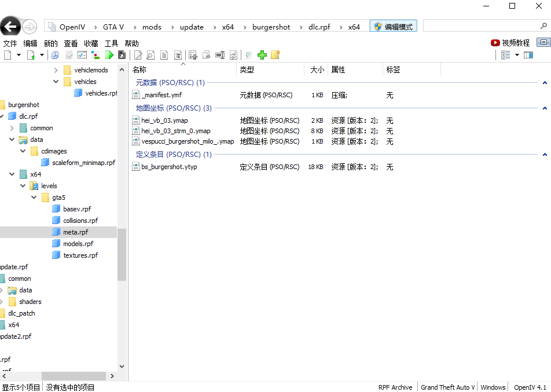Screen dimensions: 551x392
Task: Open the 文件 menu
Action: tap(10, 43)
